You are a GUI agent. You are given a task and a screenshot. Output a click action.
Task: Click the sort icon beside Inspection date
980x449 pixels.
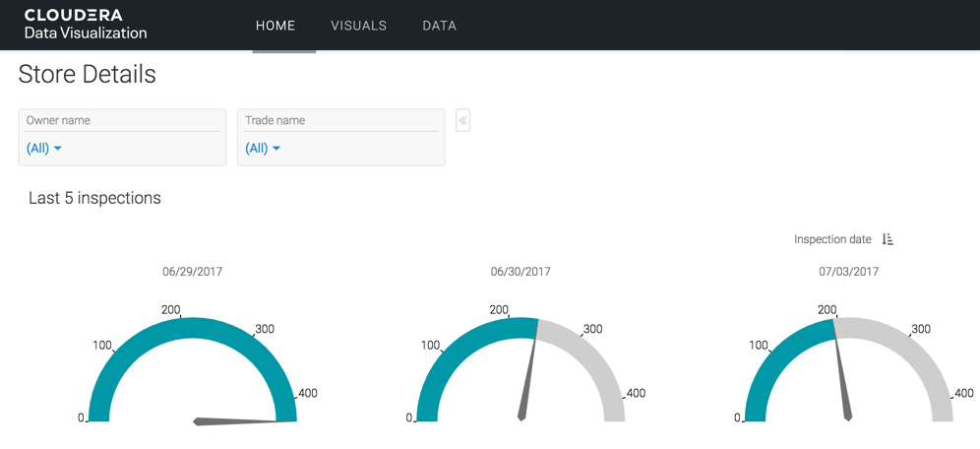pos(888,239)
